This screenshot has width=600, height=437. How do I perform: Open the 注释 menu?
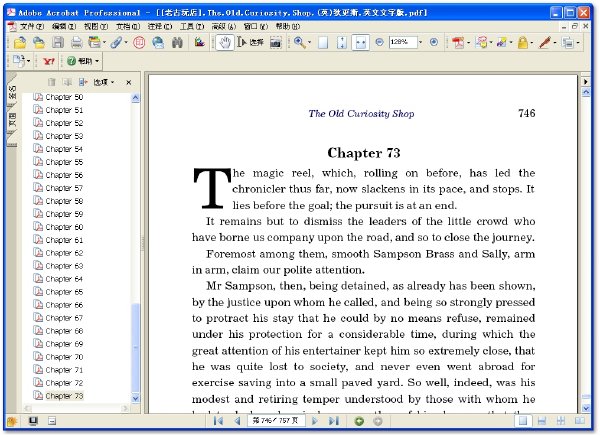[160, 26]
